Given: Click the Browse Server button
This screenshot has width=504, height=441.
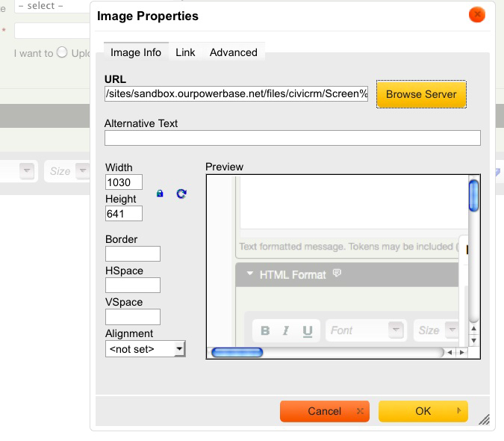Looking at the screenshot, I should pos(421,95).
